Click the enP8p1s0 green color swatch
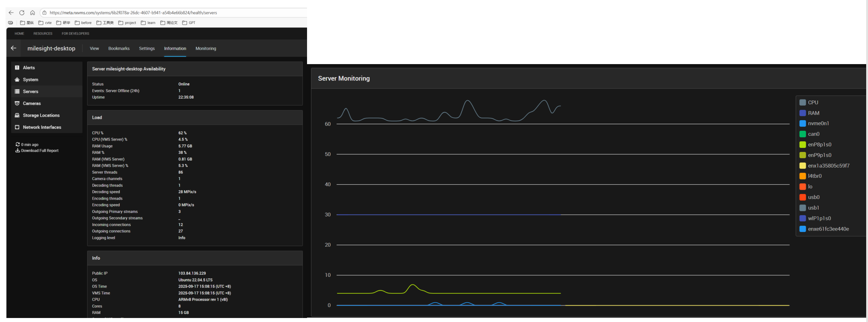This screenshot has width=868, height=322. coord(803,145)
